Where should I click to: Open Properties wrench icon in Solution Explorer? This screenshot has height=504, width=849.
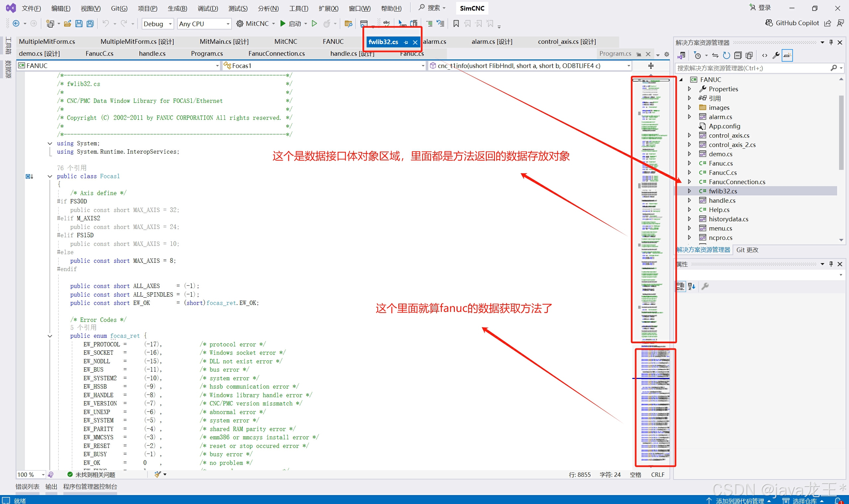(x=776, y=55)
